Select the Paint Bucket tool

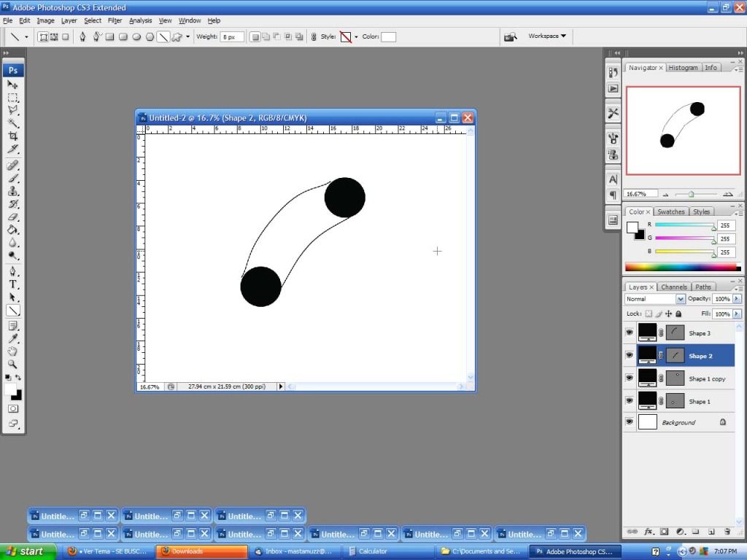pos(13,230)
